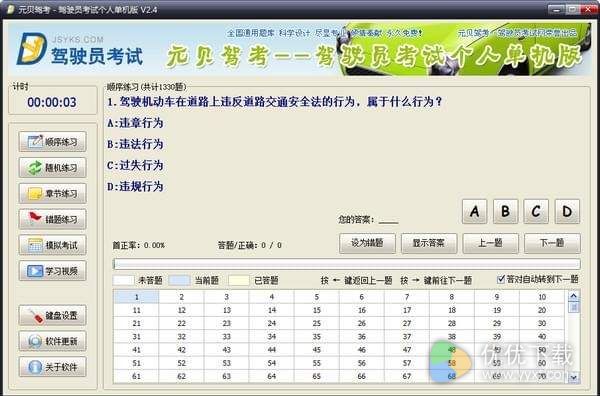Select option text B:违法行为
Image resolution: width=600 pixels, height=396 pixels.
tap(135, 144)
